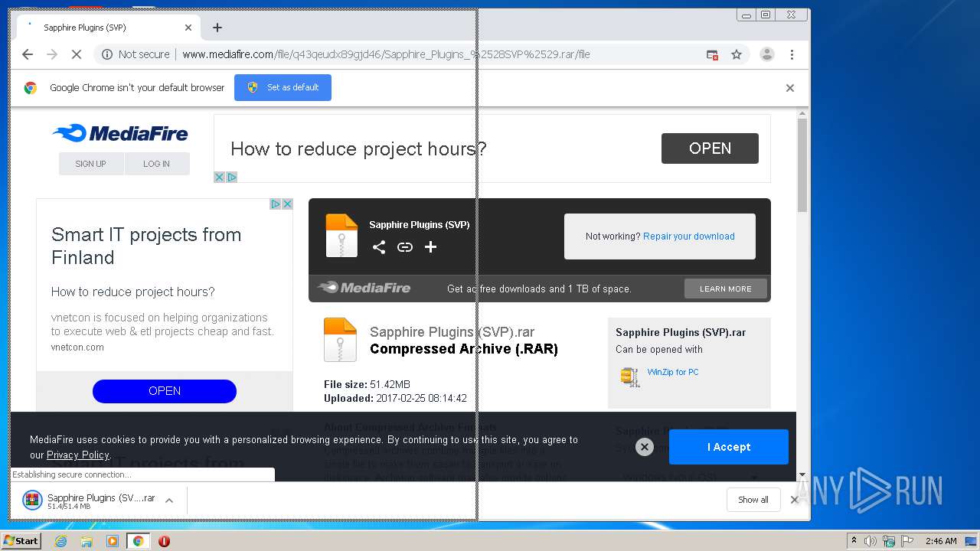Click the red Opera-like taskbar icon
This screenshot has width=980, height=551.
(x=164, y=541)
